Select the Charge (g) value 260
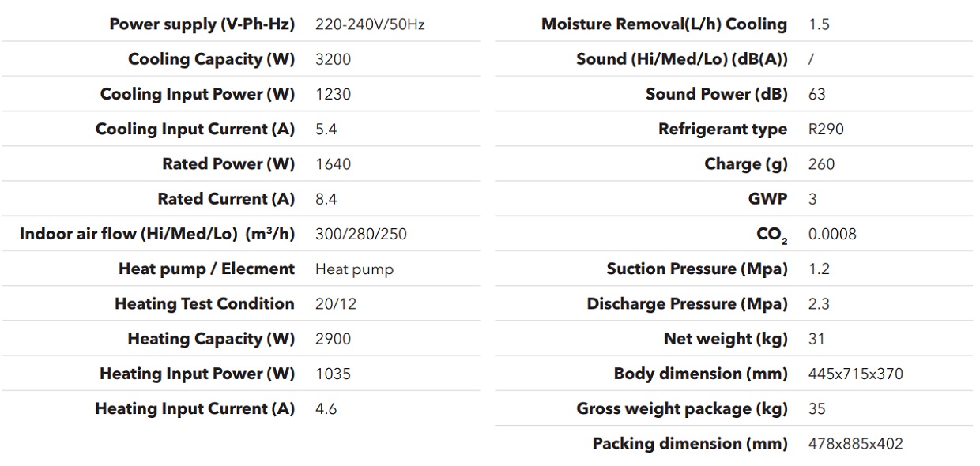Viewport: 980px width, 466px height. pos(822,164)
